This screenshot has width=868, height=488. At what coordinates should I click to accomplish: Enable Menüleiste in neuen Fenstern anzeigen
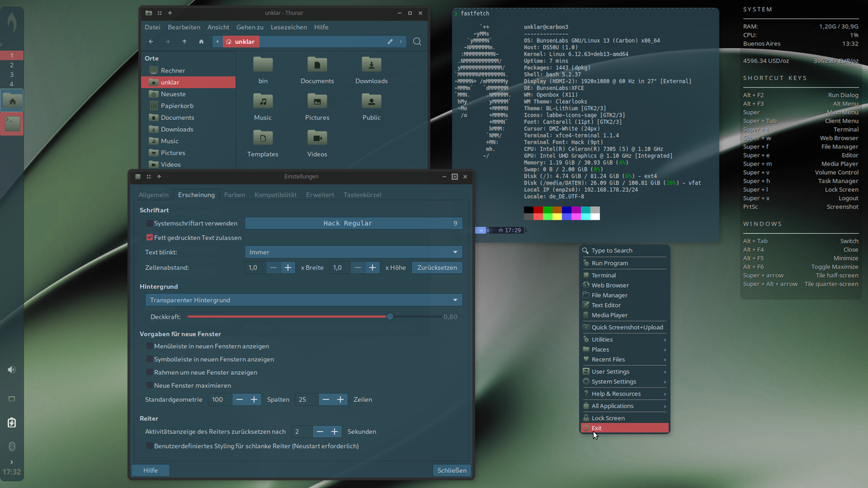(150, 346)
